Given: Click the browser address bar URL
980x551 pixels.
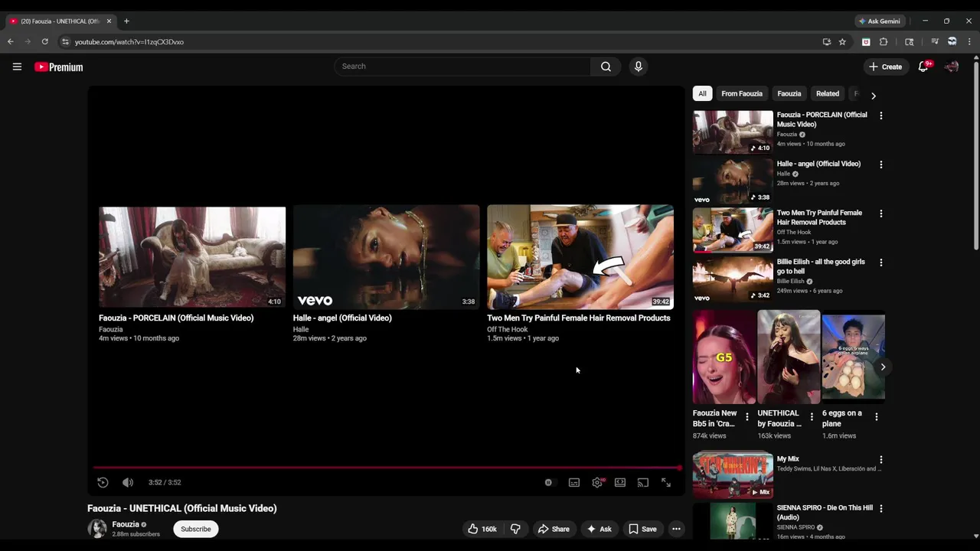Looking at the screenshot, I should [x=129, y=42].
